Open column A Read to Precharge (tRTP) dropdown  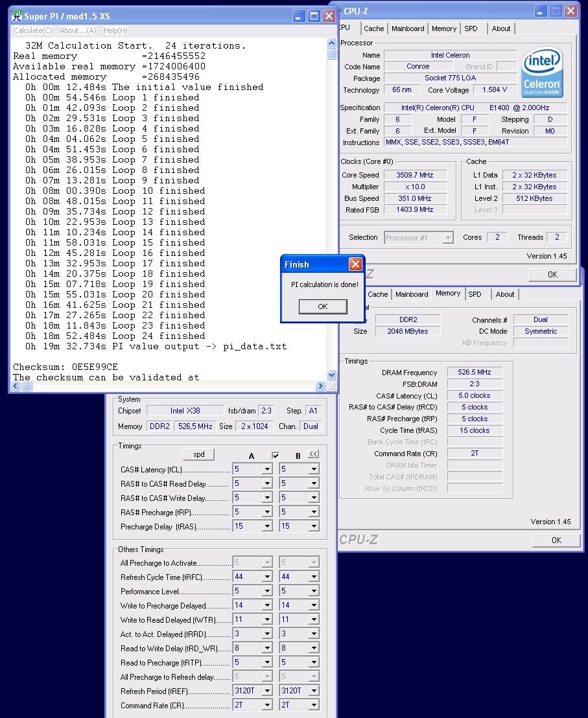pyautogui.click(x=267, y=662)
